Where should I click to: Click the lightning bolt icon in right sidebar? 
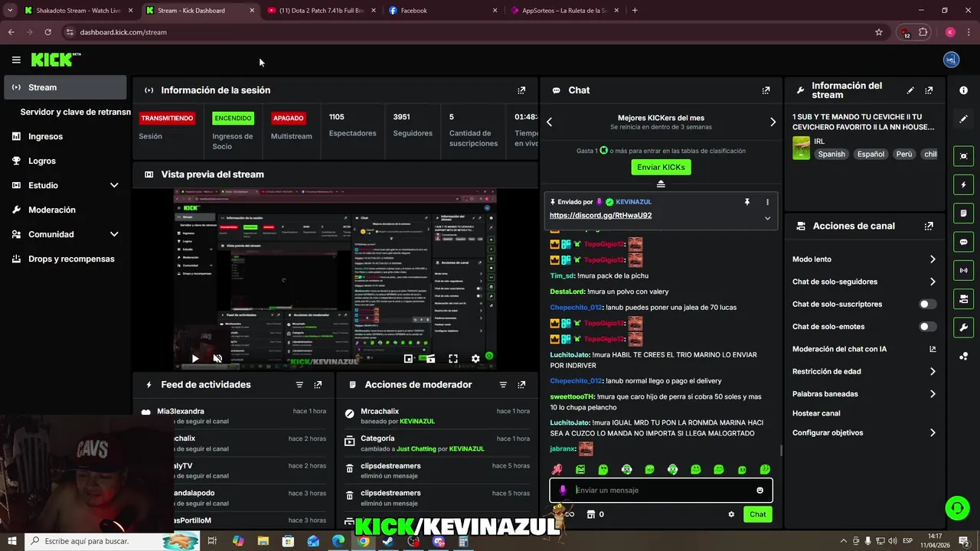(x=963, y=184)
